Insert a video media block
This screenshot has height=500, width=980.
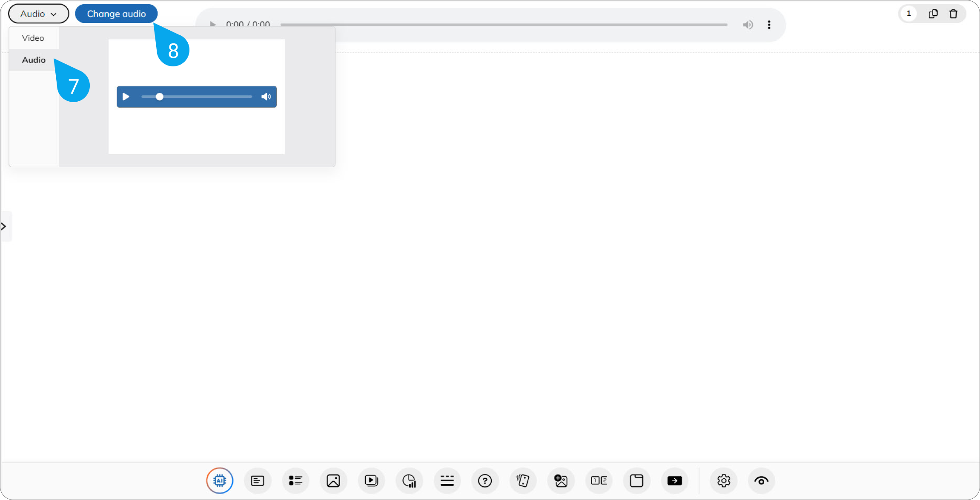(371, 481)
